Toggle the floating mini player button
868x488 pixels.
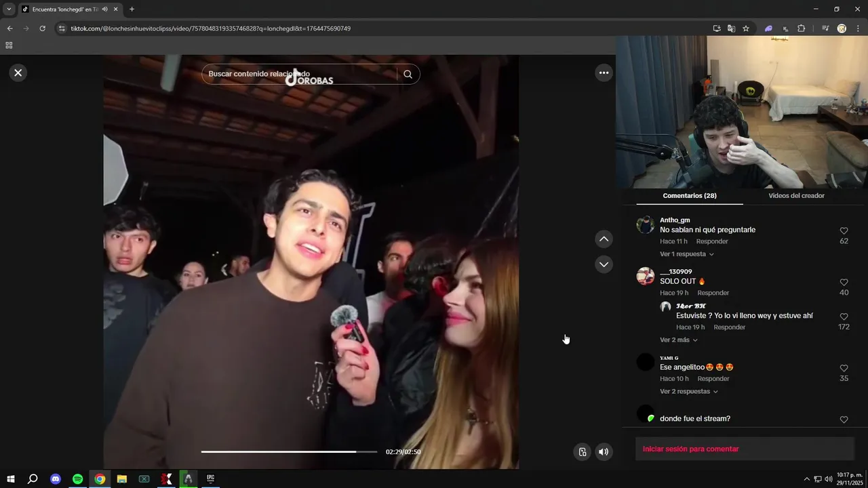582,452
